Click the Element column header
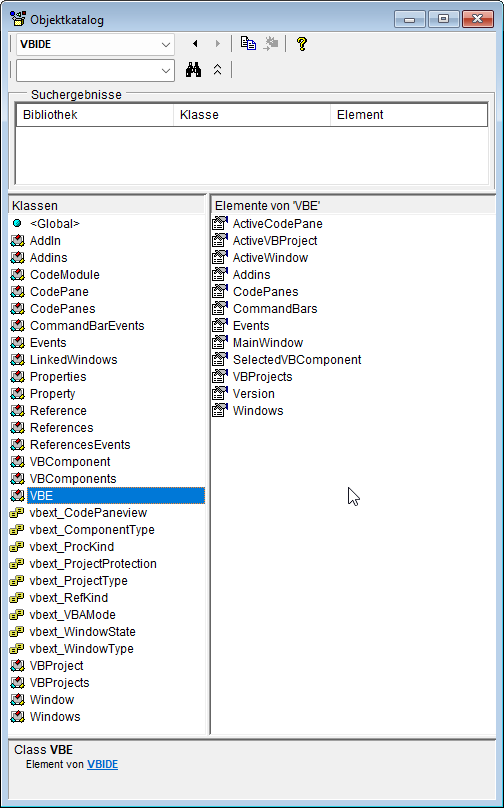 [x=409, y=115]
